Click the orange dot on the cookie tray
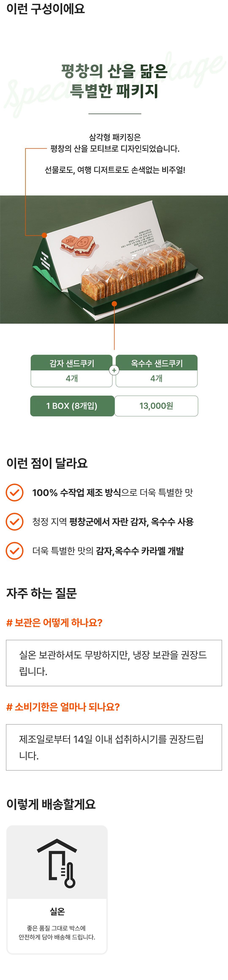The width and height of the screenshot is (228, 980). (114, 303)
